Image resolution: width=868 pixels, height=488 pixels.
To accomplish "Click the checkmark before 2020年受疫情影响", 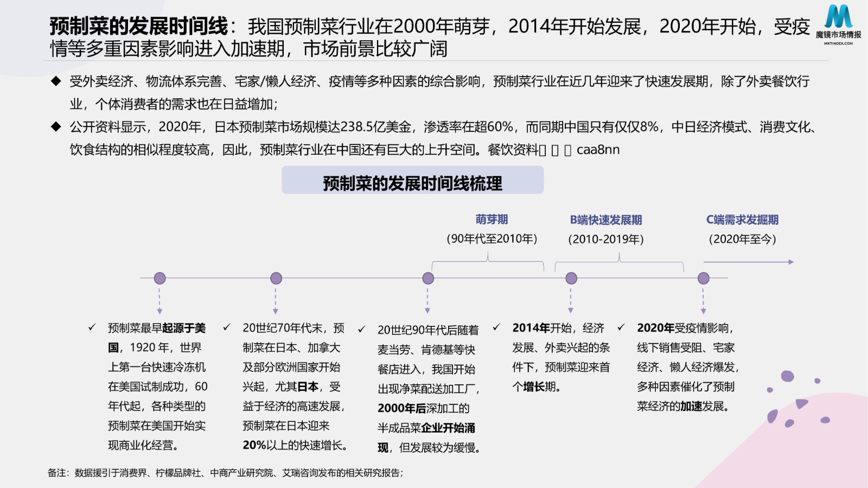I will 621,327.
